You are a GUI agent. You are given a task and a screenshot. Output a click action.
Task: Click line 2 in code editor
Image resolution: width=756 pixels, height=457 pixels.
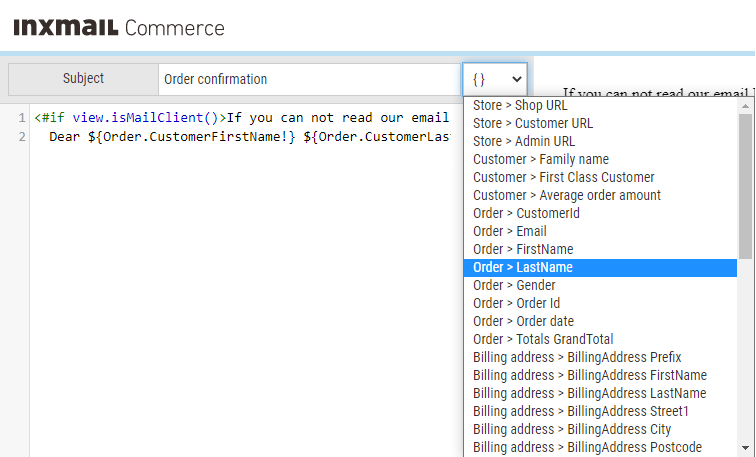point(241,137)
